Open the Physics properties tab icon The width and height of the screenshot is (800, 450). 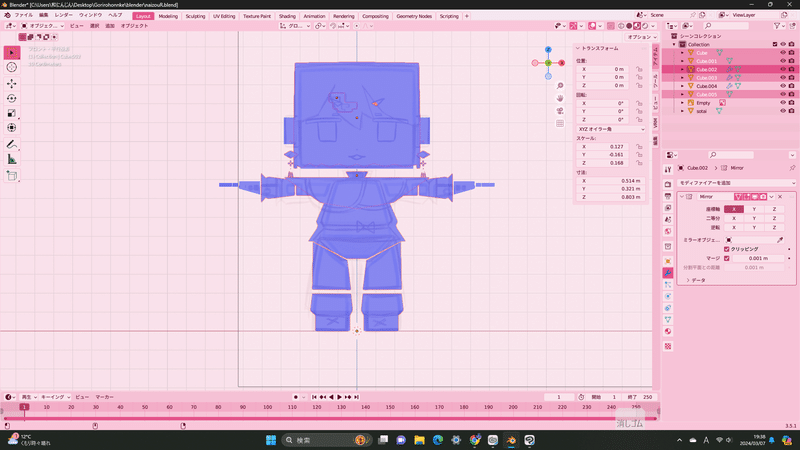668,296
